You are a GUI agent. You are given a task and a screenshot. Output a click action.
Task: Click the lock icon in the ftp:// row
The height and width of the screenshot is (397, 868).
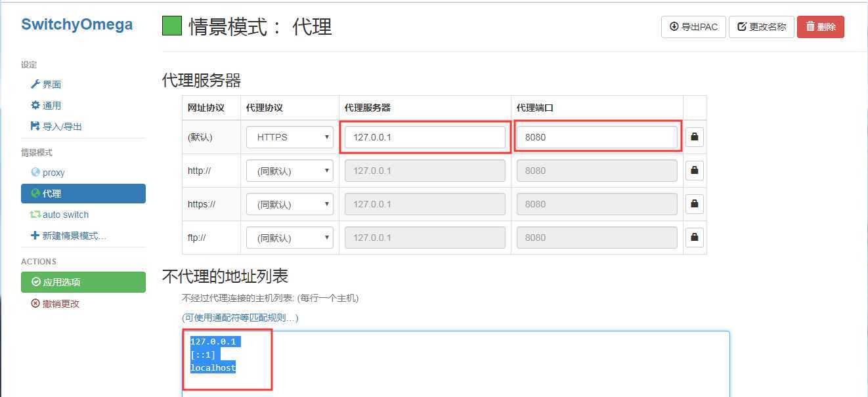pyautogui.click(x=695, y=238)
